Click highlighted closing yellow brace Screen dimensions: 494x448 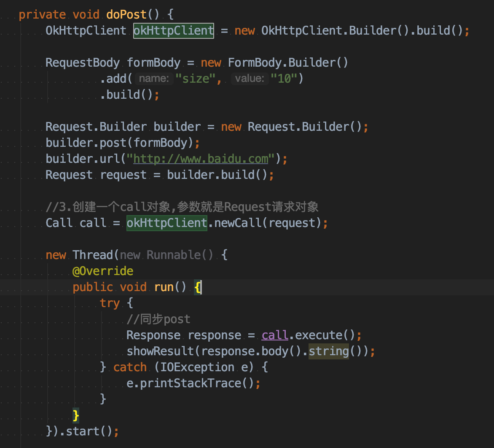point(76,415)
